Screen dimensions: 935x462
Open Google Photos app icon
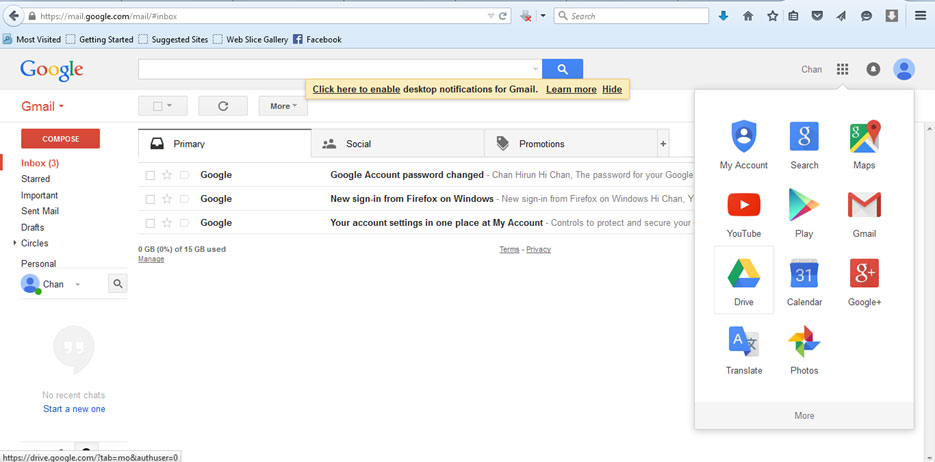[804, 348]
